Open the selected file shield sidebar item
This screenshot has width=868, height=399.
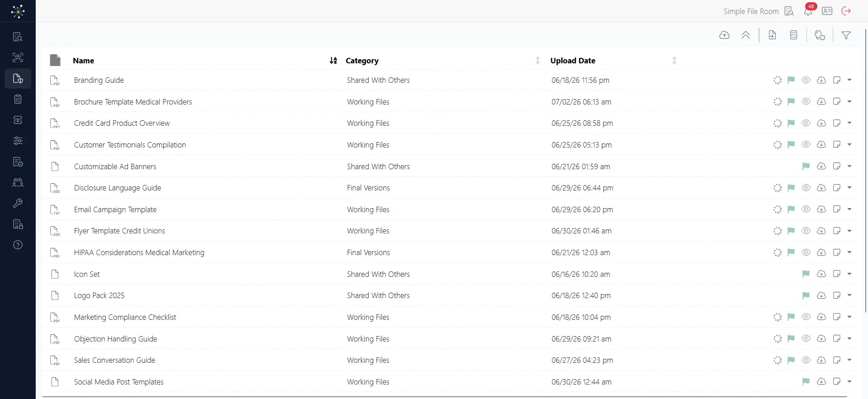pyautogui.click(x=18, y=79)
